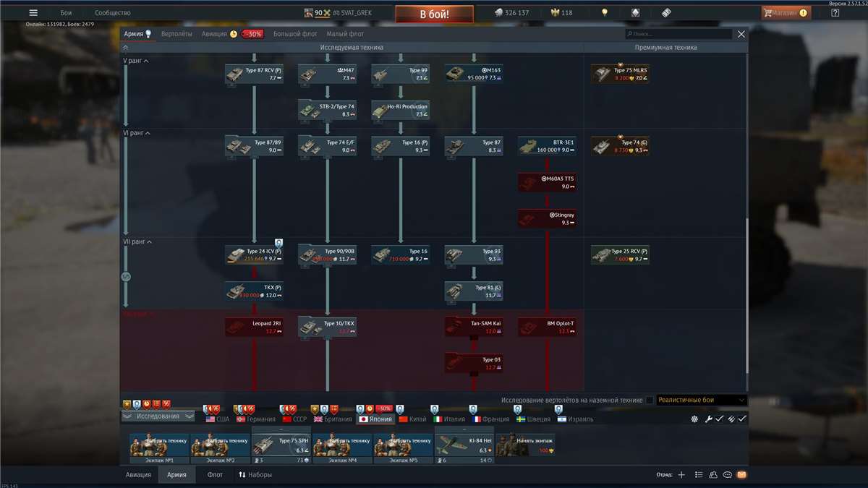The image size is (868, 488).
Task: Click the vehicle search field
Action: 679,34
